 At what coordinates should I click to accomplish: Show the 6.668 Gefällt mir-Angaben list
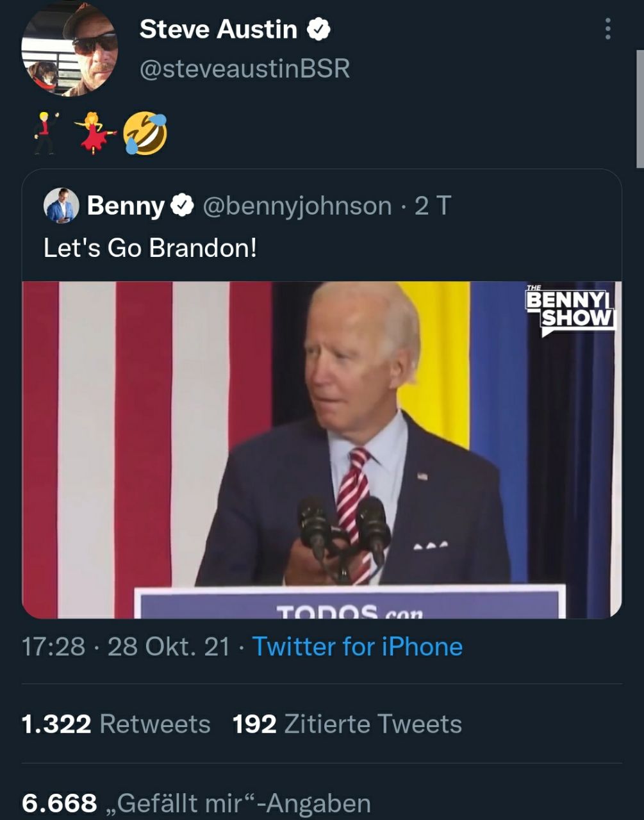(x=196, y=803)
